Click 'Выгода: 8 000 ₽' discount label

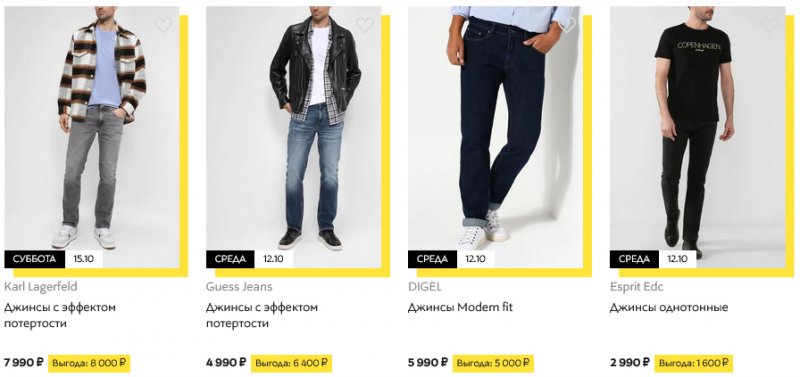tap(89, 363)
